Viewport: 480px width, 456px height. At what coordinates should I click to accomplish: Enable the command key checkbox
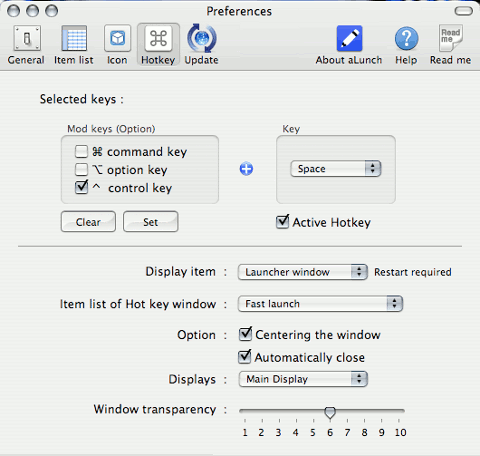pyautogui.click(x=81, y=151)
